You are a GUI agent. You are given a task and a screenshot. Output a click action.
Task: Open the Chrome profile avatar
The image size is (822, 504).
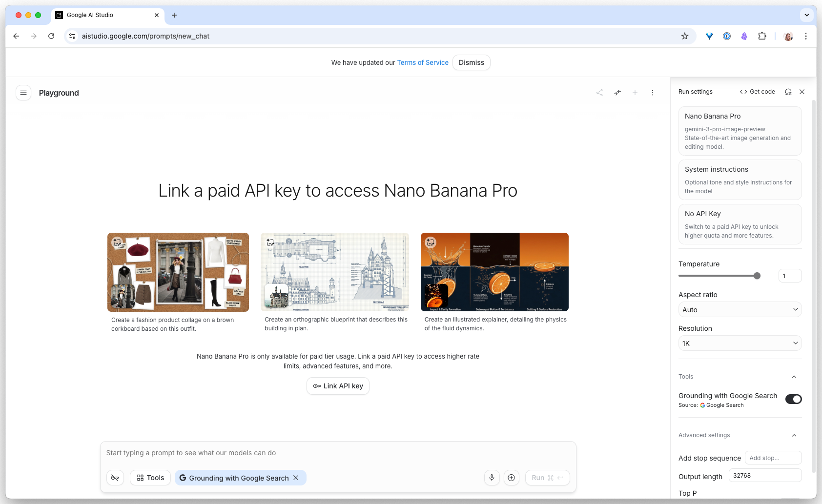tap(788, 36)
